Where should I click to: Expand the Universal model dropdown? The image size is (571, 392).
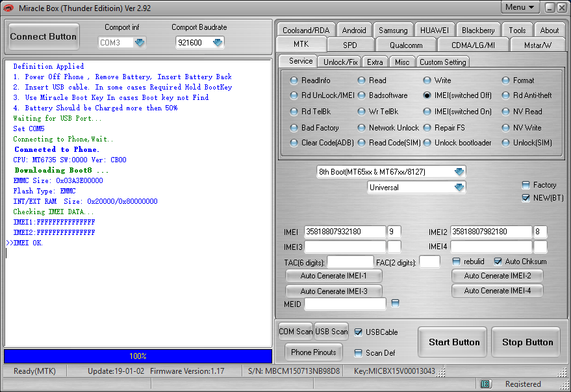[459, 187]
